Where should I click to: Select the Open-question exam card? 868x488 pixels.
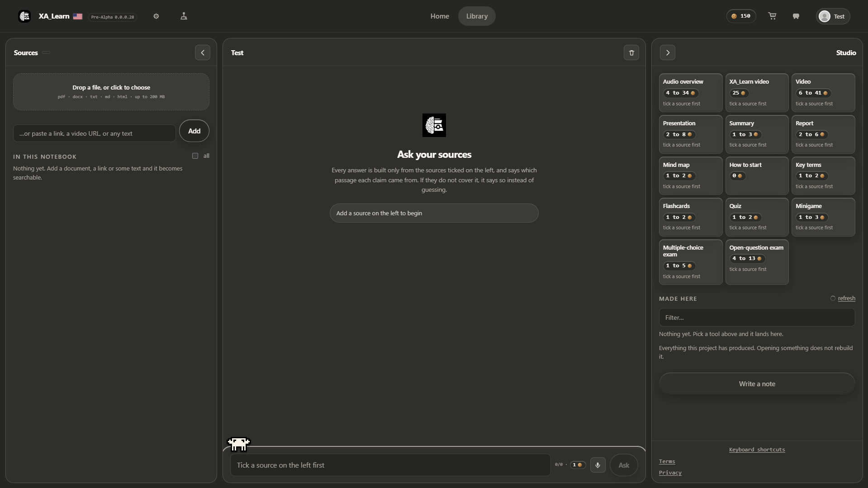click(x=757, y=262)
